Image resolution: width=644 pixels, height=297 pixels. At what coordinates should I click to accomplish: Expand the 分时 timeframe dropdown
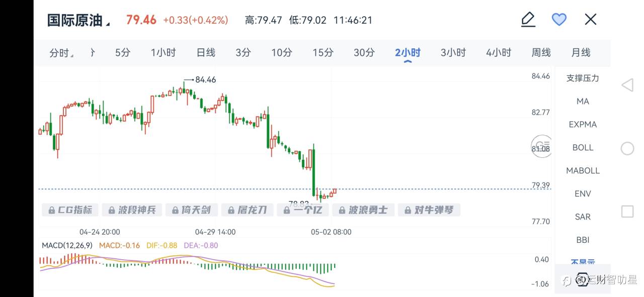pyautogui.click(x=62, y=53)
